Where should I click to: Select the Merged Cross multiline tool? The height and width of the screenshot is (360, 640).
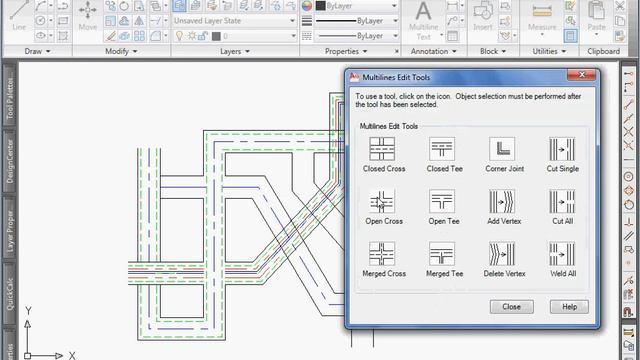coord(382,254)
